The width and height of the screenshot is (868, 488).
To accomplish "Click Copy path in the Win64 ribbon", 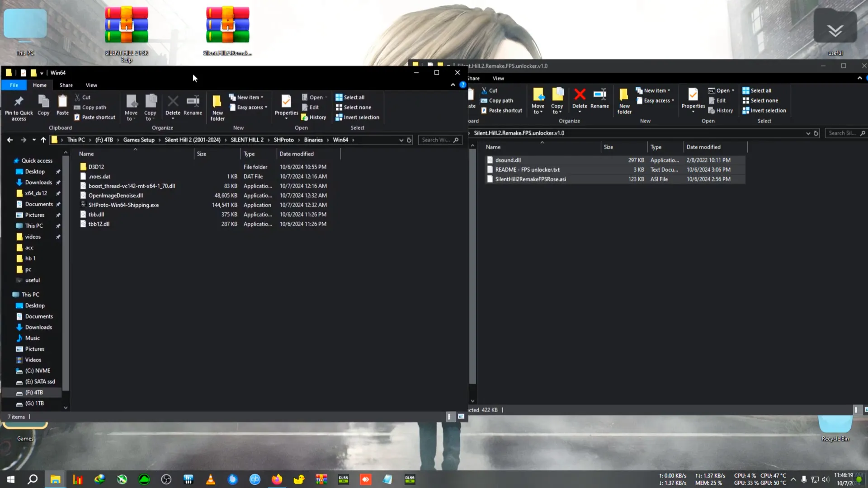I will (90, 108).
